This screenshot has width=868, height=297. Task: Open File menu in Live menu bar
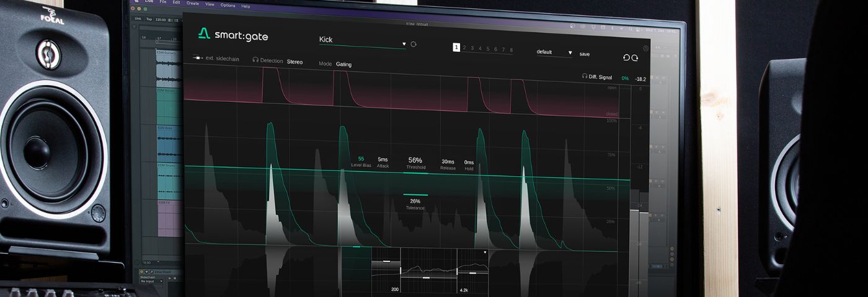click(163, 2)
